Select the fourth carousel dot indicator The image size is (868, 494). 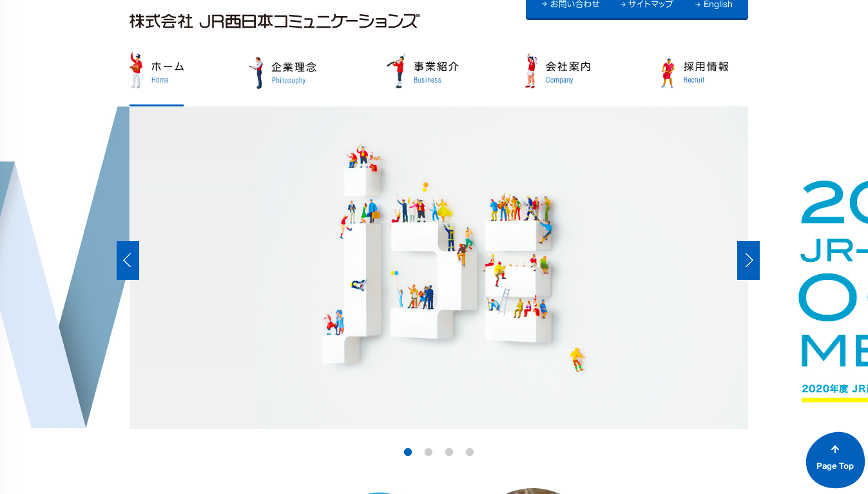pos(470,452)
